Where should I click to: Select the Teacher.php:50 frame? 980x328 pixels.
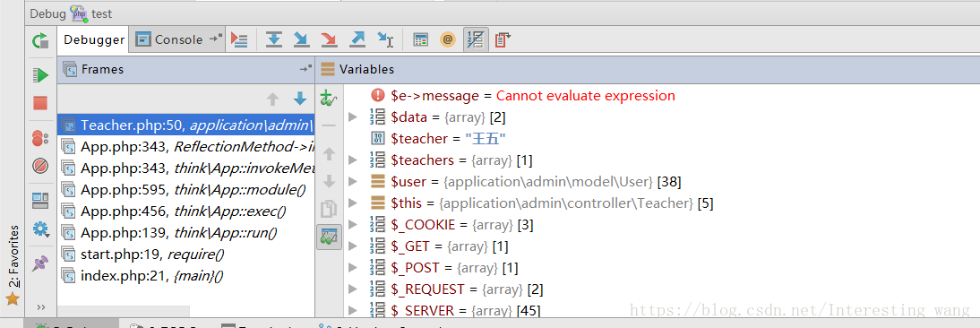pyautogui.click(x=185, y=125)
